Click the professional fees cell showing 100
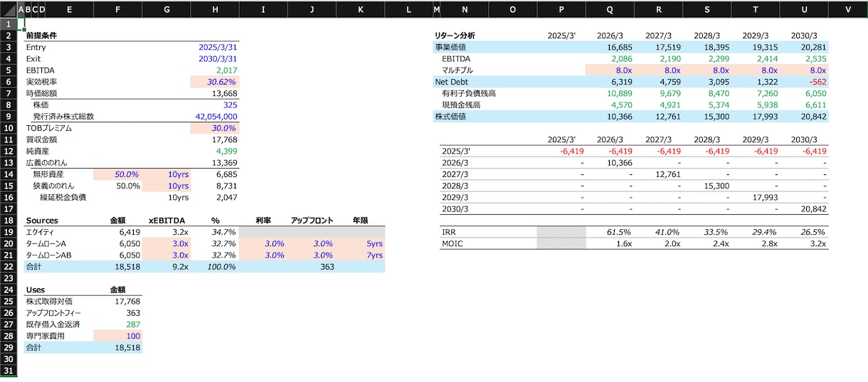This screenshot has height=382, width=868. (117, 336)
